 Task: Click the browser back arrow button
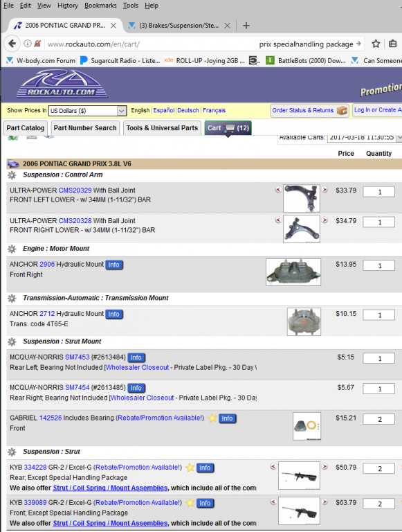point(12,44)
